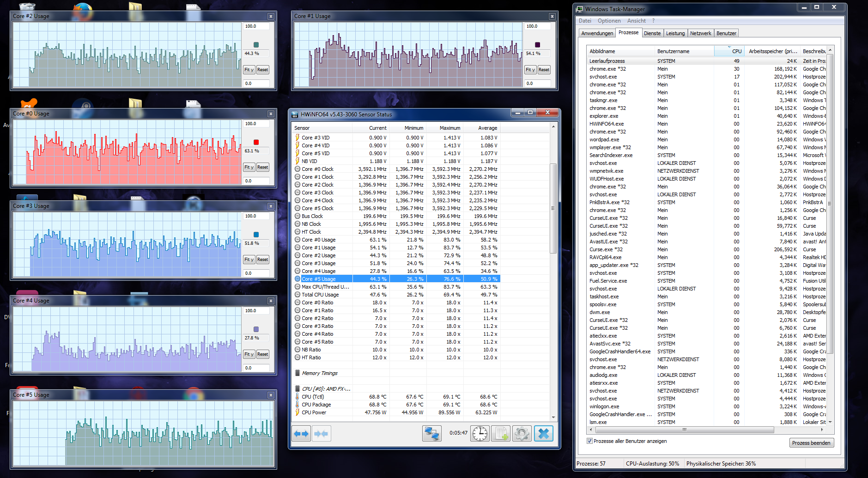This screenshot has height=478, width=868.
Task: Open the Optionen menu
Action: [609, 21]
